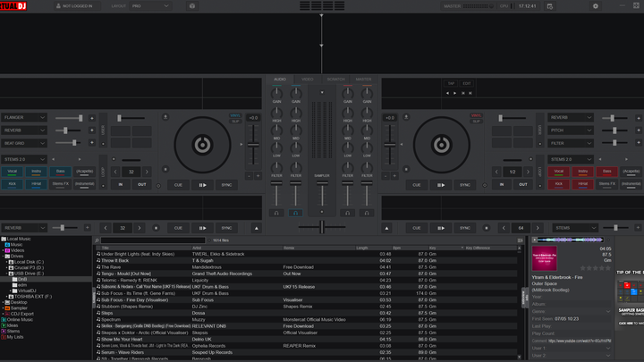Click the TAP button on the right deck

[451, 83]
